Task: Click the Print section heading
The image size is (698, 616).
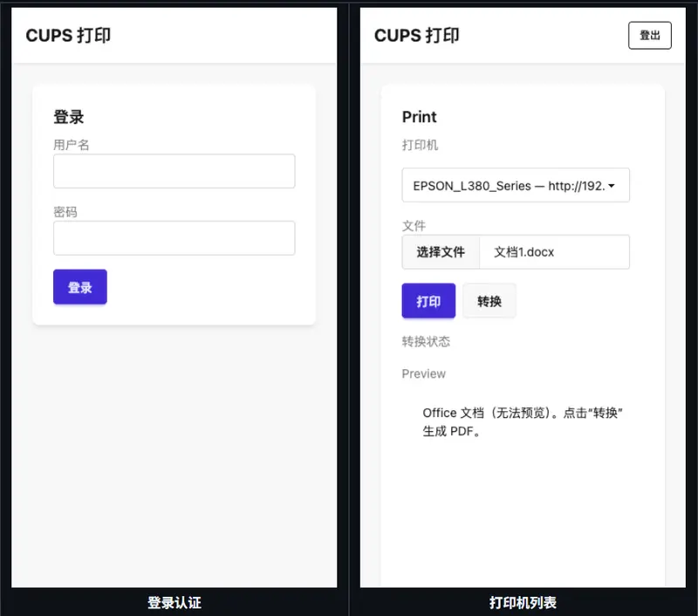Action: (x=419, y=116)
